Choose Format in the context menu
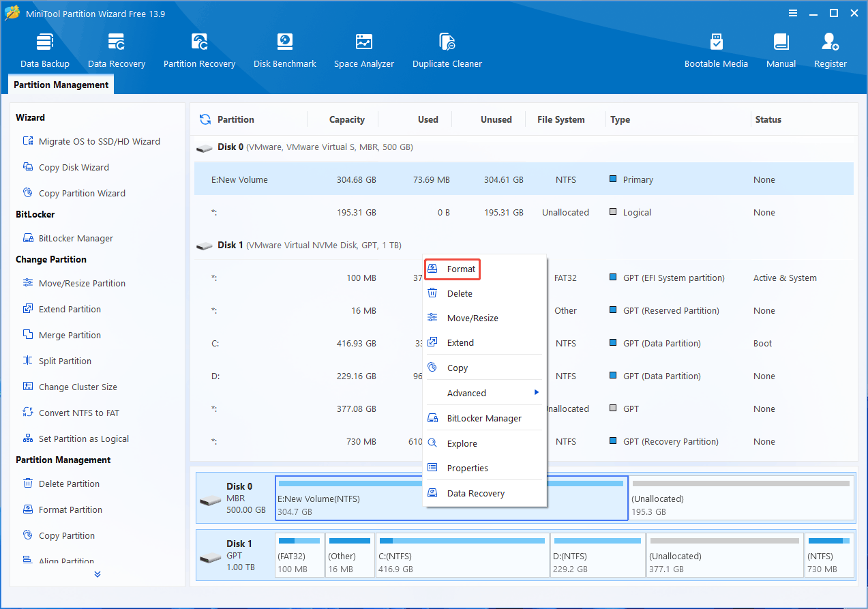 485,269
